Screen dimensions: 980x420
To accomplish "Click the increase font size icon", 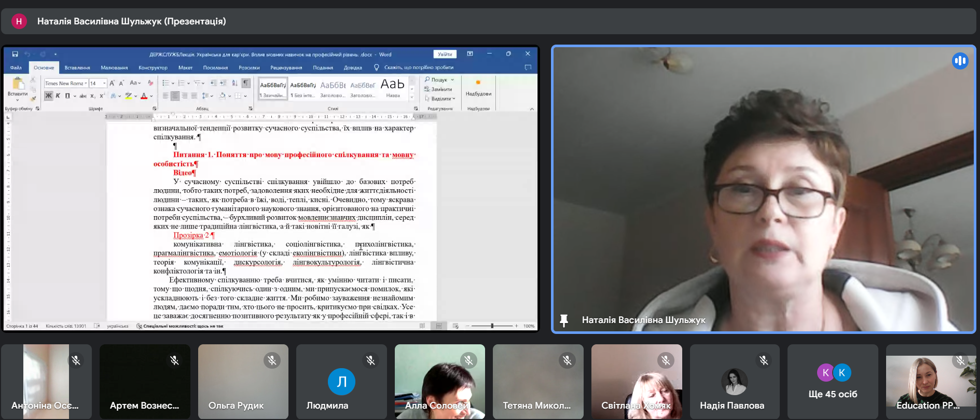I will tap(112, 83).
